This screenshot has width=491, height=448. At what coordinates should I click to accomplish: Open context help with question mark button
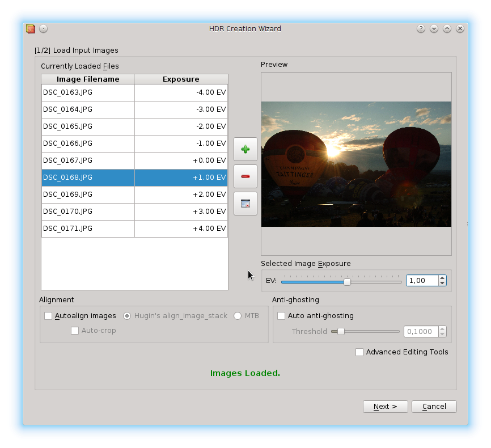421,29
